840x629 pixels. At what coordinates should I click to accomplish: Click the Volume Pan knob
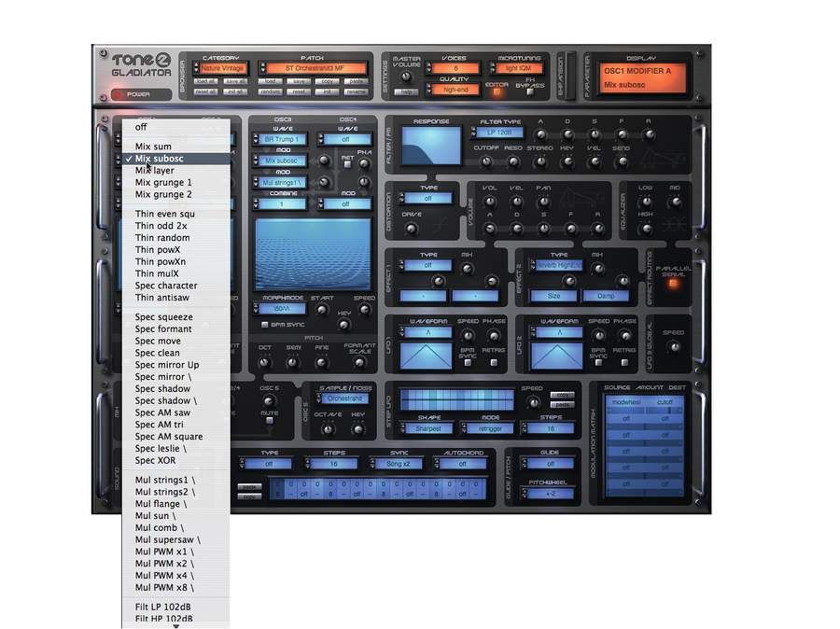pos(544,202)
